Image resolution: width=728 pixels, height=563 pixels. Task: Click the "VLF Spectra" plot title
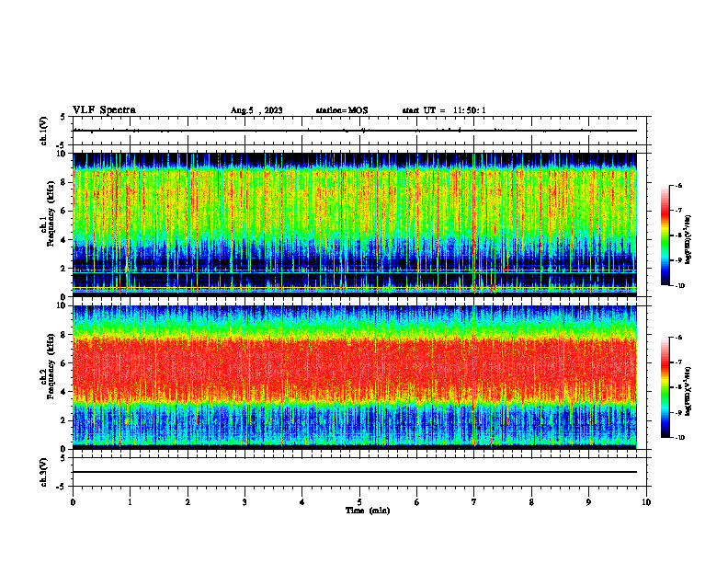pos(104,110)
